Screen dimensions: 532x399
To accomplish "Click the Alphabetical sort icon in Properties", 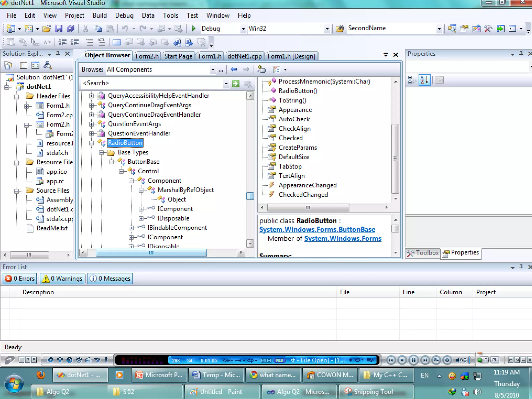I will tap(424, 80).
